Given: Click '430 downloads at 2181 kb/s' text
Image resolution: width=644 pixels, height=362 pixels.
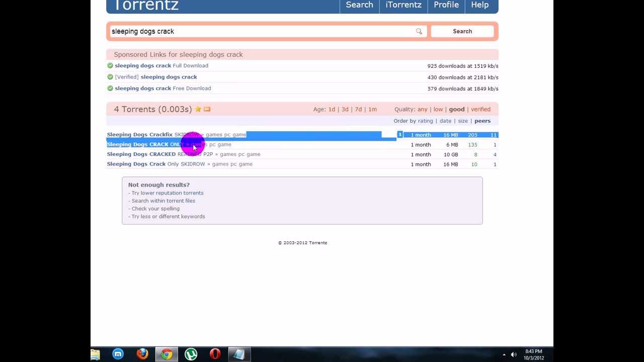Looking at the screenshot, I should point(463,77).
